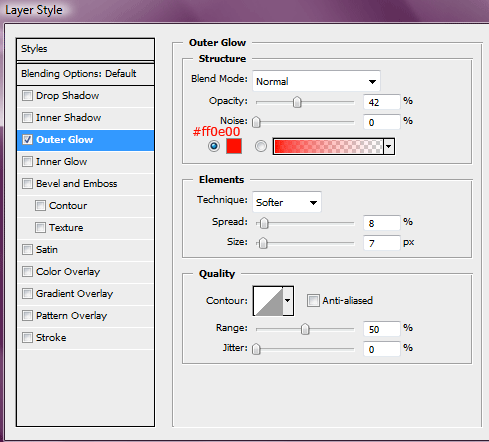The height and width of the screenshot is (442, 489).
Task: Select the solid color radio button
Action: [214, 146]
